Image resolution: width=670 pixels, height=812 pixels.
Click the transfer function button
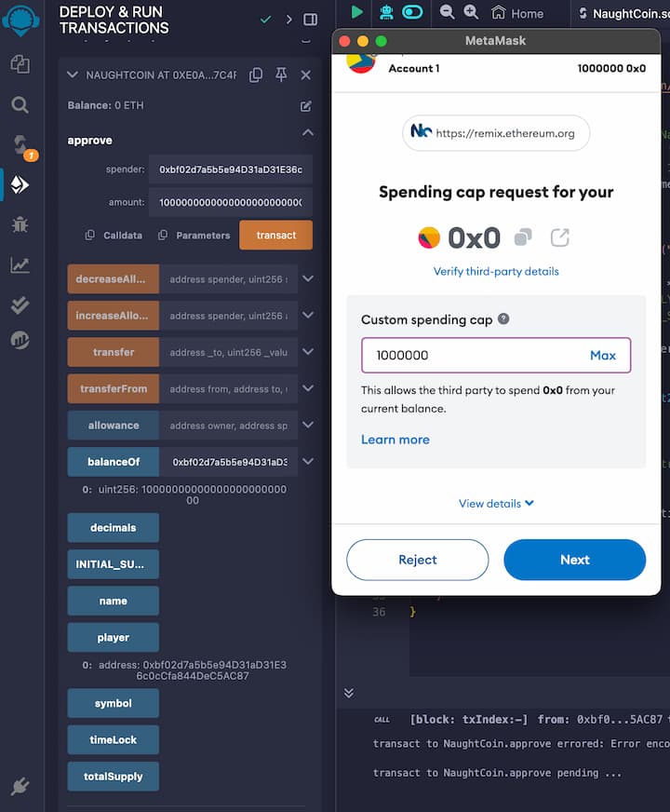point(114,352)
